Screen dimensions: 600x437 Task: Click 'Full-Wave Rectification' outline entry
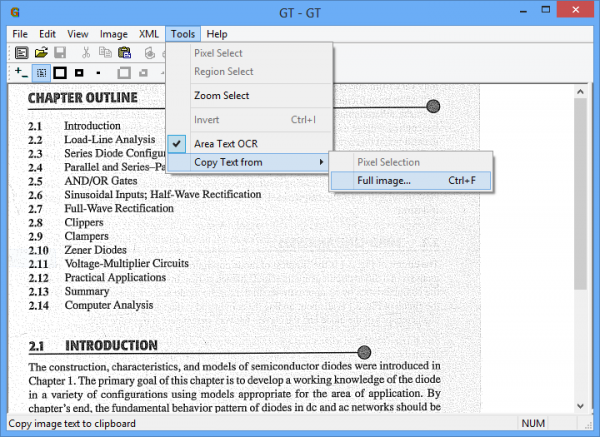click(x=119, y=209)
